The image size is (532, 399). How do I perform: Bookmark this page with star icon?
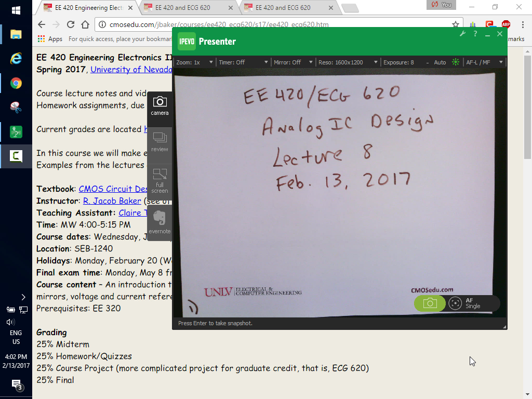455,24
